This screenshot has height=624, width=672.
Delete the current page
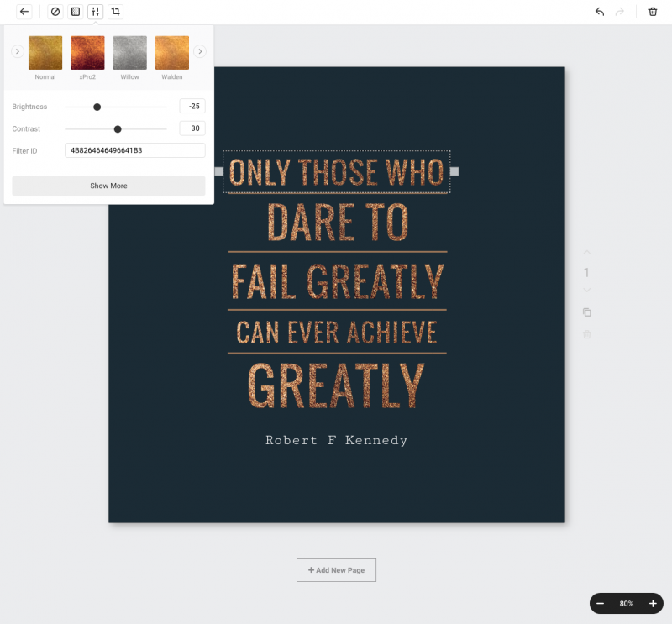coord(586,334)
